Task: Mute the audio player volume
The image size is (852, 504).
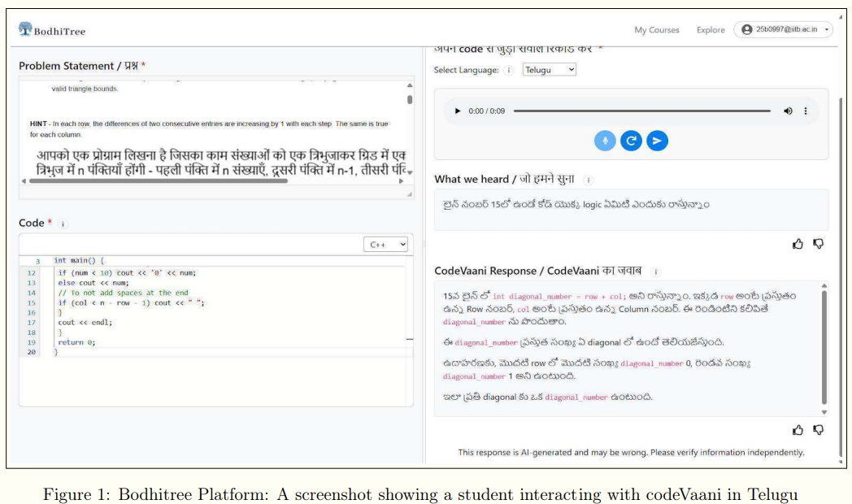Action: click(787, 111)
